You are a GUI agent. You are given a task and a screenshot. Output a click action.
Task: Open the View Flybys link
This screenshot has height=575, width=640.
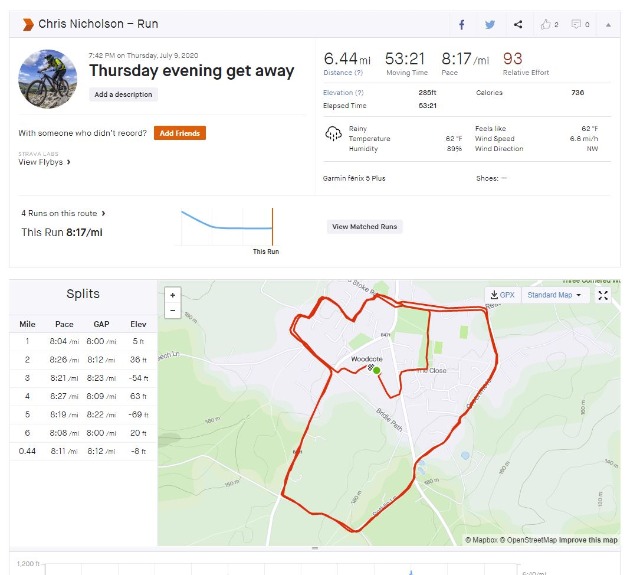click(x=44, y=162)
